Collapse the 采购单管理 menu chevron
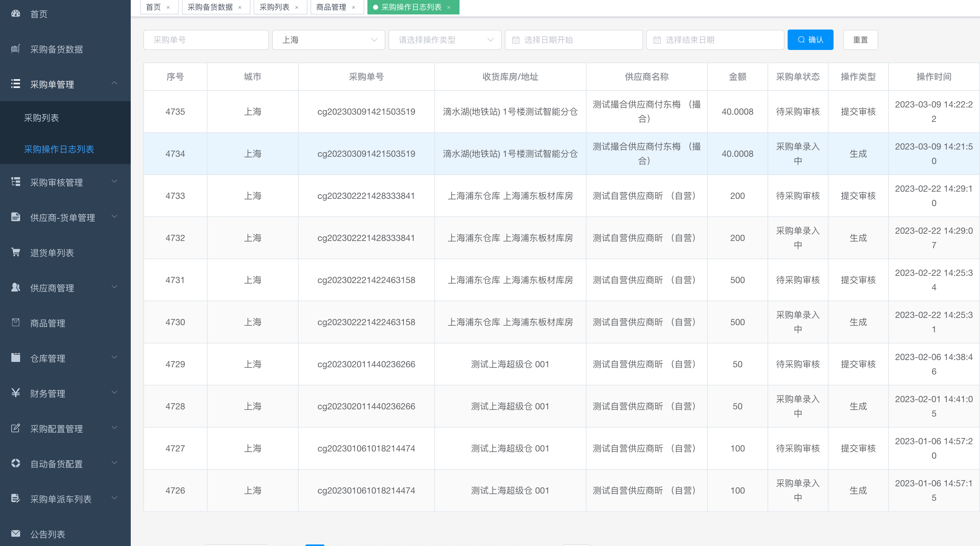Image resolution: width=980 pixels, height=546 pixels. click(114, 83)
